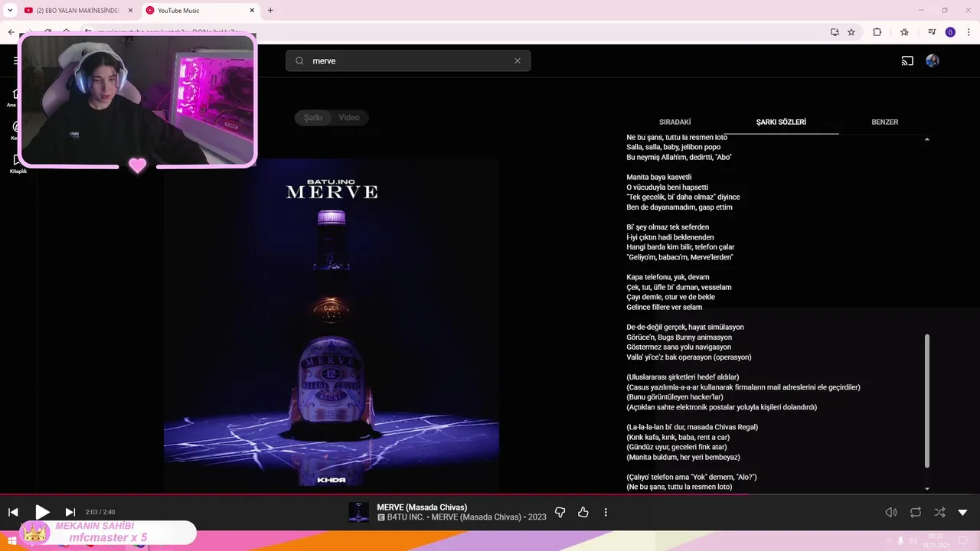Click the lyric 'Kapa telefonu, yak, devam'
Image resolution: width=980 pixels, height=551 pixels.
coord(668,277)
